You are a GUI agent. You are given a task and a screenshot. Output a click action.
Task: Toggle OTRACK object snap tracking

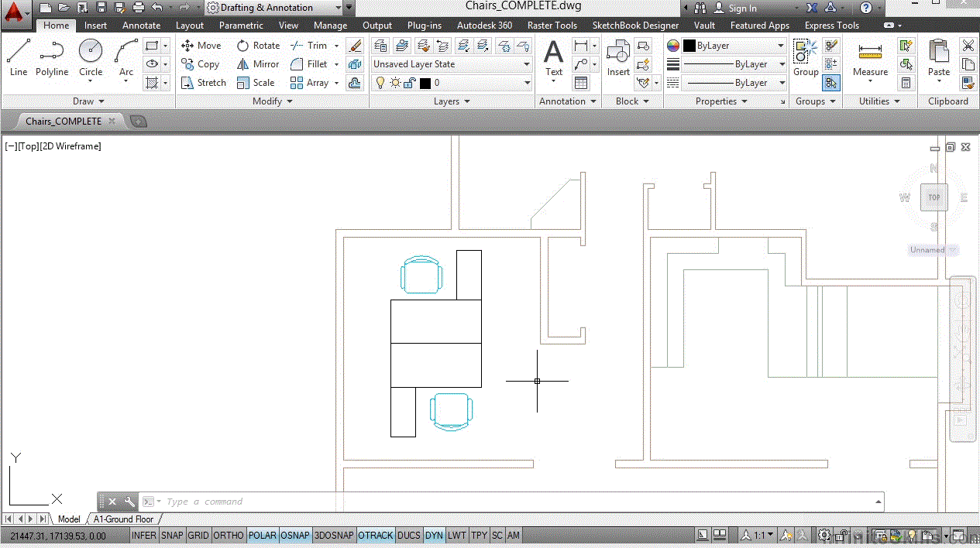tap(376, 535)
